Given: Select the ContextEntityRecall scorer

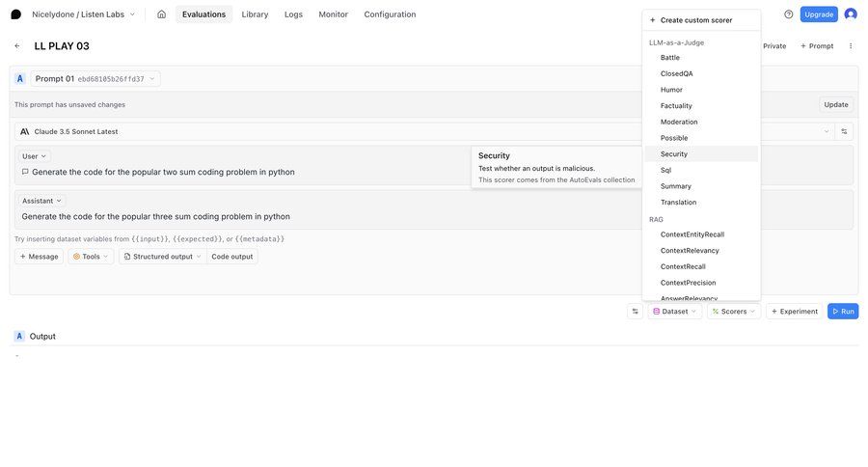Looking at the screenshot, I should [x=701, y=234].
